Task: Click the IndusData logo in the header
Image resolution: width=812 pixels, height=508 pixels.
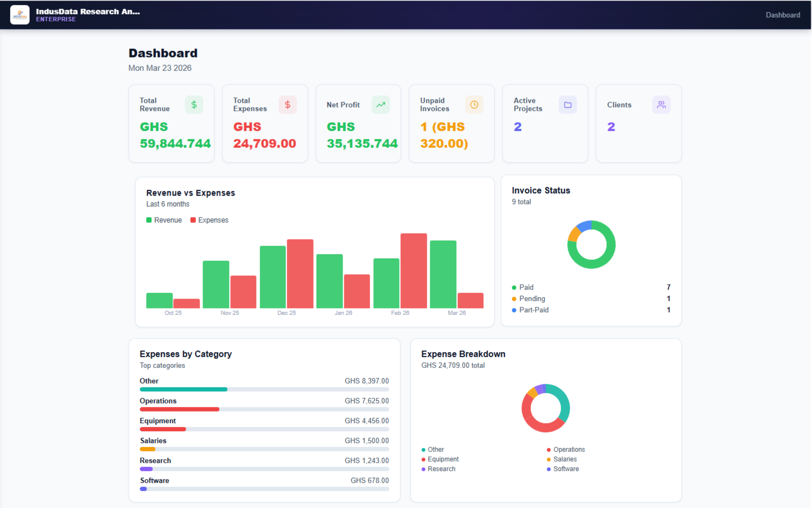Action: 20,15
